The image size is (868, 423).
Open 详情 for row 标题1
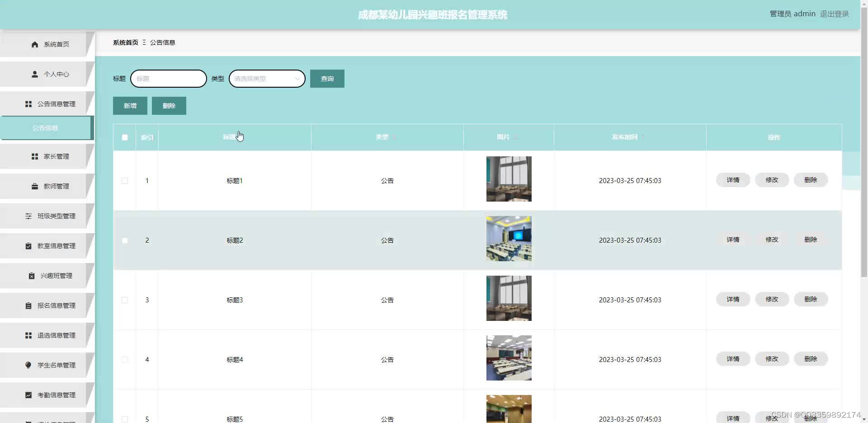coord(733,180)
